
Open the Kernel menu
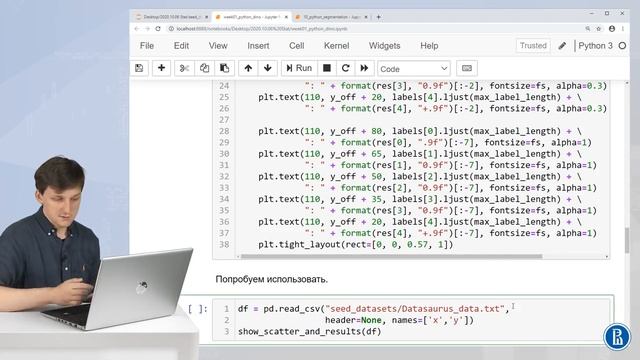pos(336,46)
